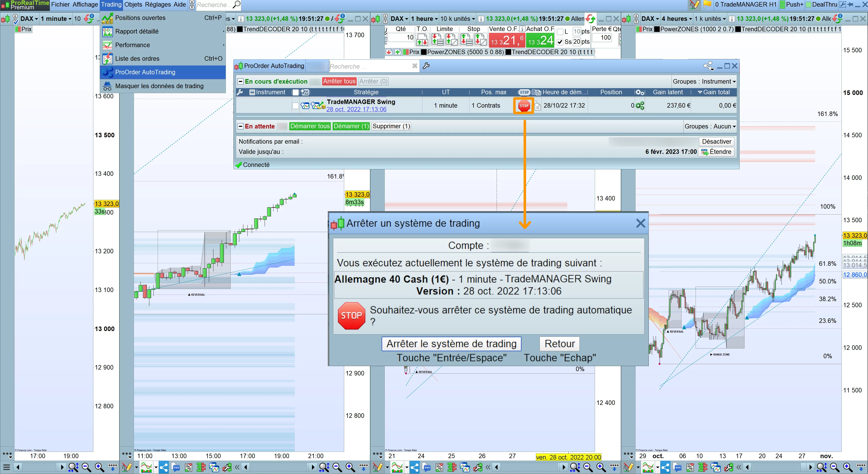Open the 4 heures timeframe dropdown
The image size is (868, 474).
tap(677, 19)
